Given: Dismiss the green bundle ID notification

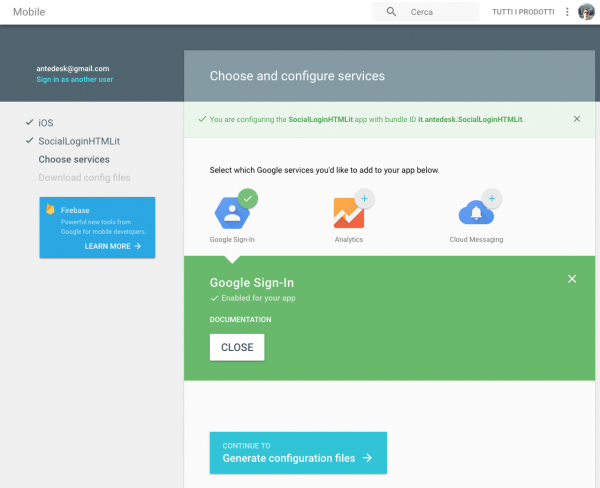Looking at the screenshot, I should 577,119.
